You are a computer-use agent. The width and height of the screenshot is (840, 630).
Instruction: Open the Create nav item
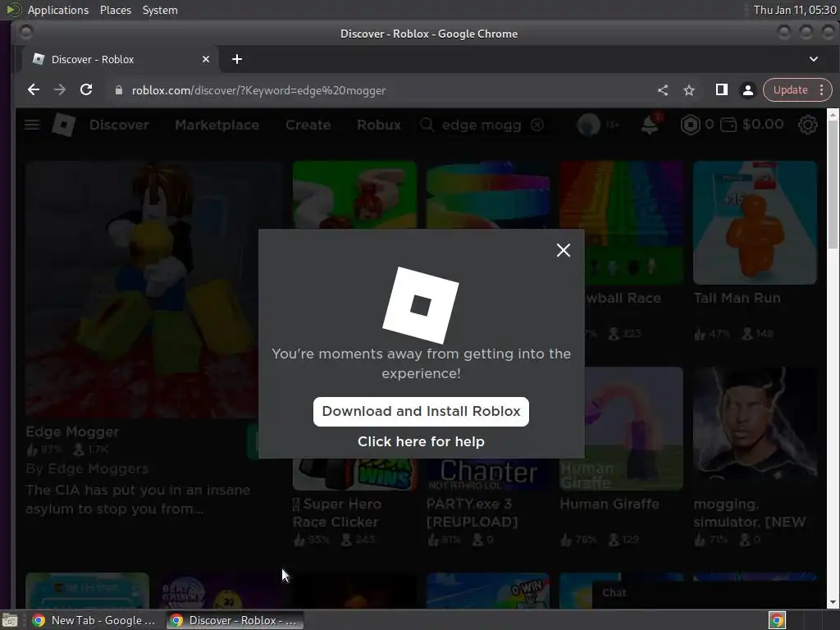click(x=308, y=125)
